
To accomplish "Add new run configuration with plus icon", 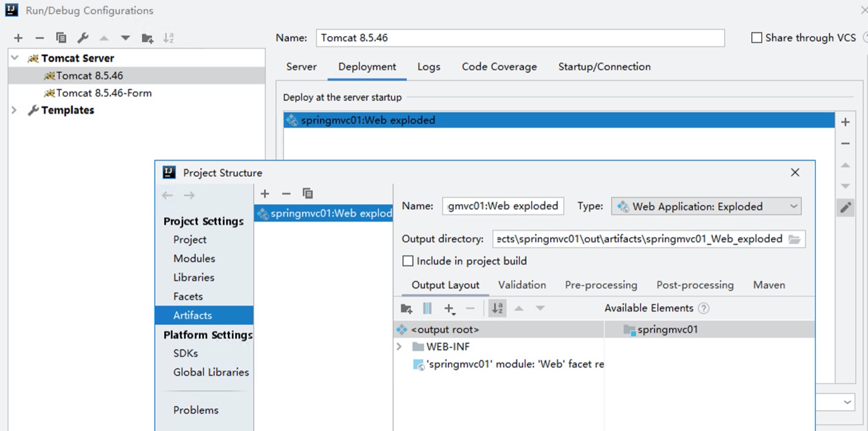I will pos(18,38).
